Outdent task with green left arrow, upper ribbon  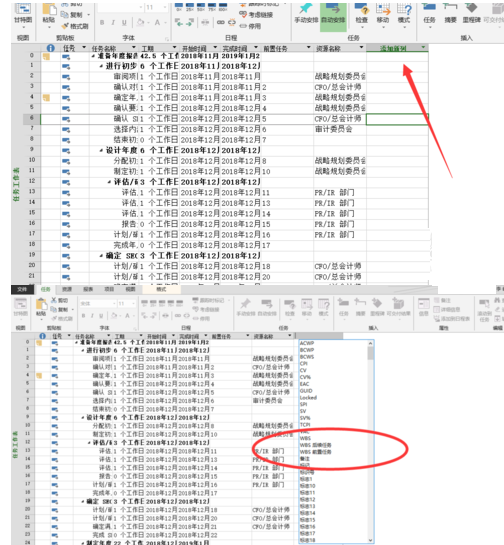[179, 23]
